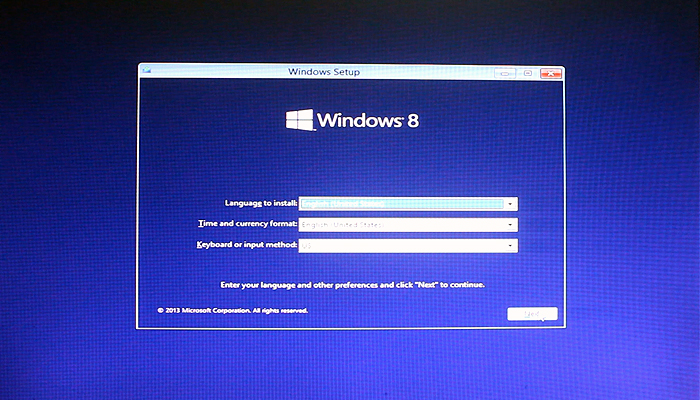
Task: Open the Language to install dropdown
Action: 408,204
